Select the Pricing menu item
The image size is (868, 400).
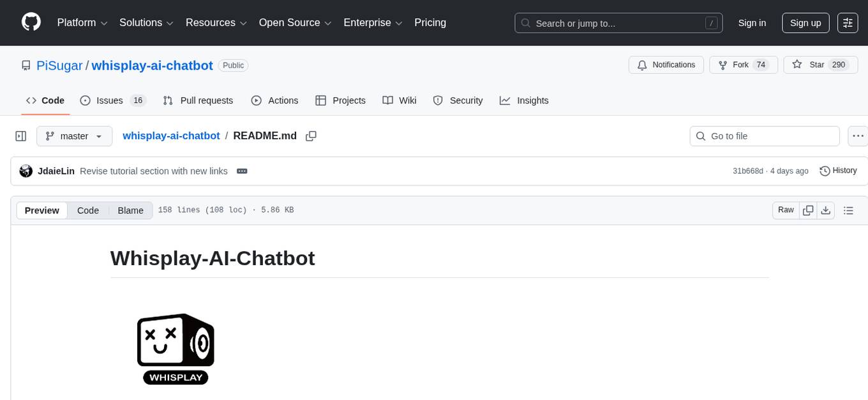(x=430, y=22)
